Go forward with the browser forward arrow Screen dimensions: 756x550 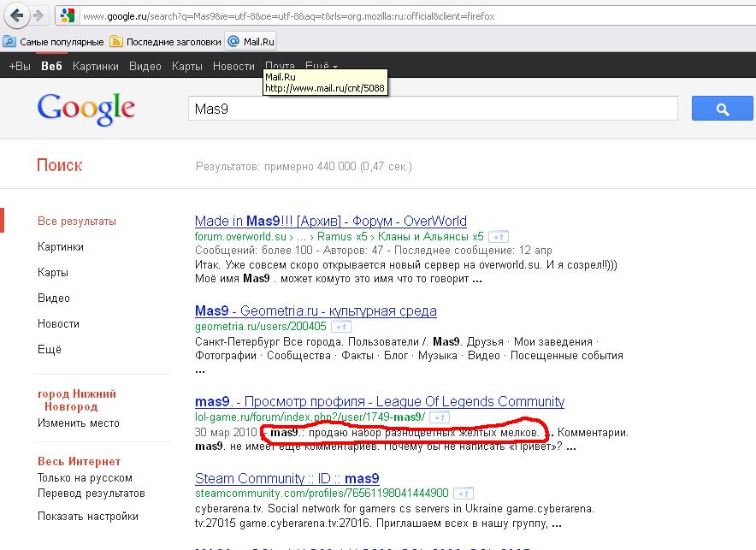pyautogui.click(x=38, y=16)
